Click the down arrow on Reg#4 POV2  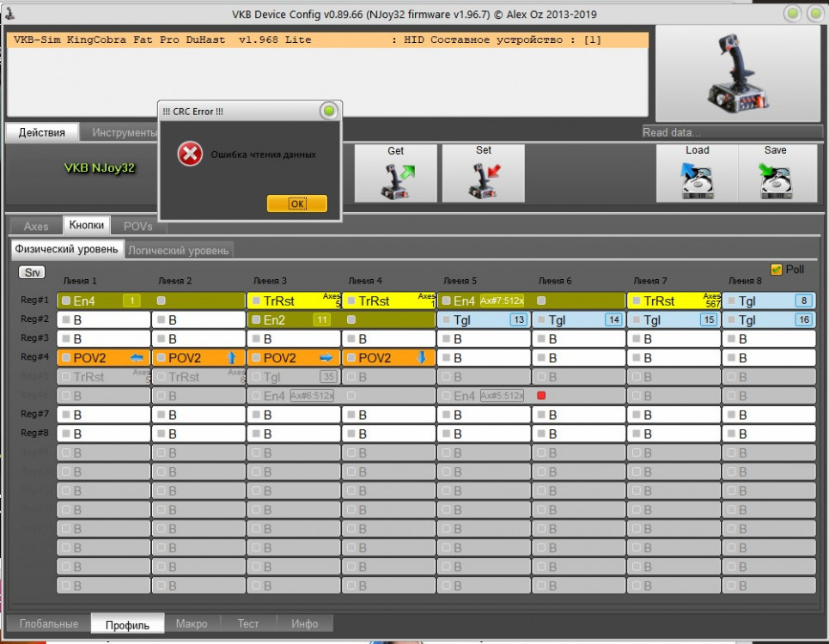(422, 358)
